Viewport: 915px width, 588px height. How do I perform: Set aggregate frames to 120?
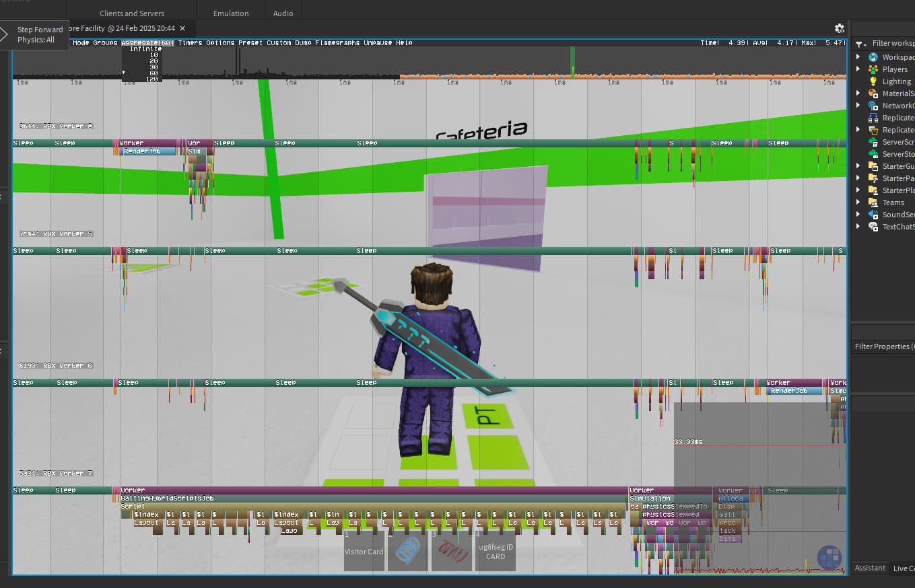click(151, 79)
